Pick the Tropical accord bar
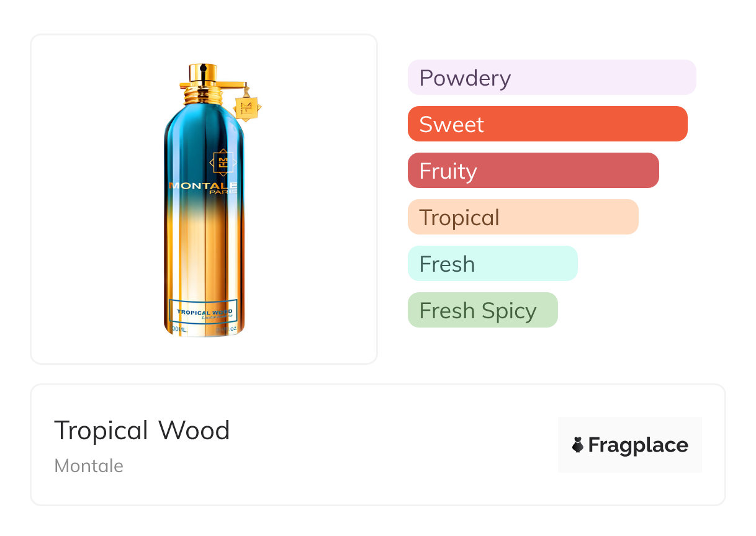This screenshot has width=756, height=536. click(522, 217)
